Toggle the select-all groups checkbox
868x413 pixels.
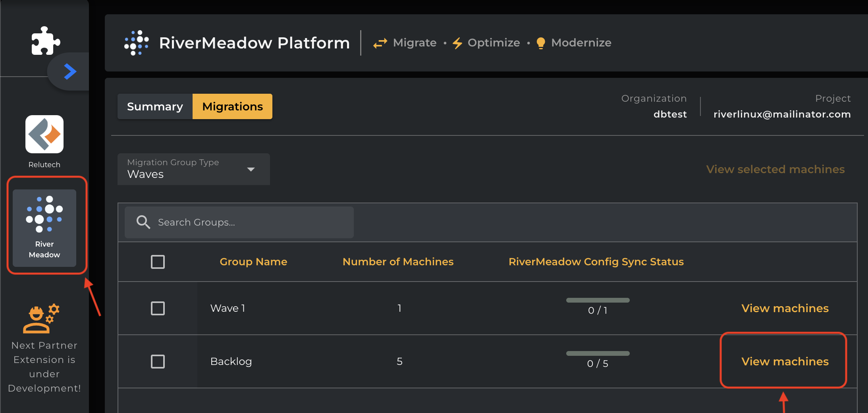point(158,262)
